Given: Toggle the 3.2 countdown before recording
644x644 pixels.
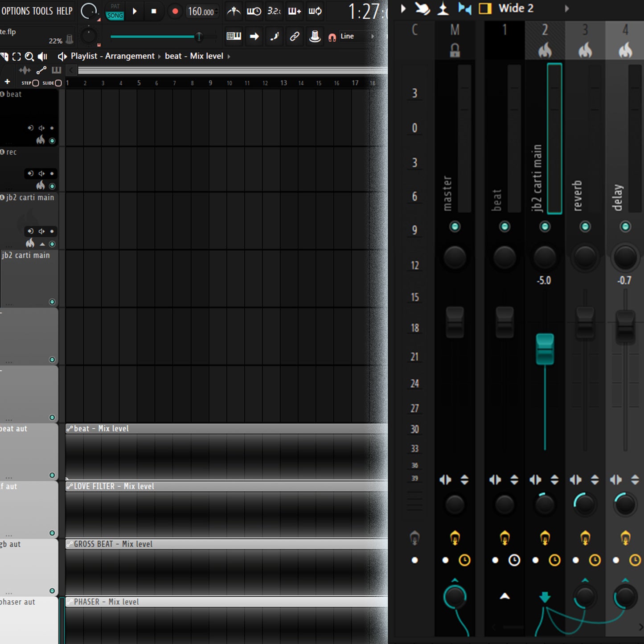Looking at the screenshot, I should tap(274, 11).
